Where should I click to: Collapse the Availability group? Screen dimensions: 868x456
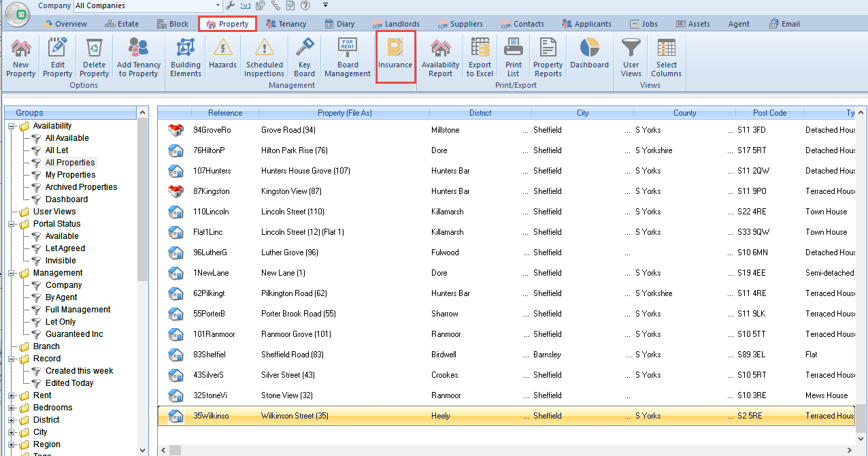(x=12, y=126)
